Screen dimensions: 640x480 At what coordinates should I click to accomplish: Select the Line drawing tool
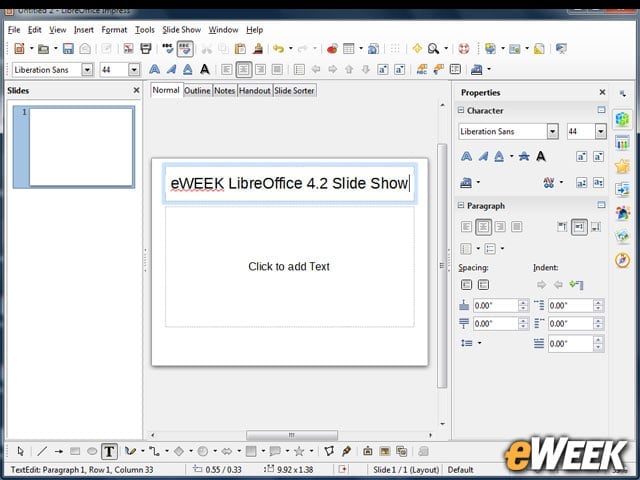pyautogui.click(x=42, y=451)
